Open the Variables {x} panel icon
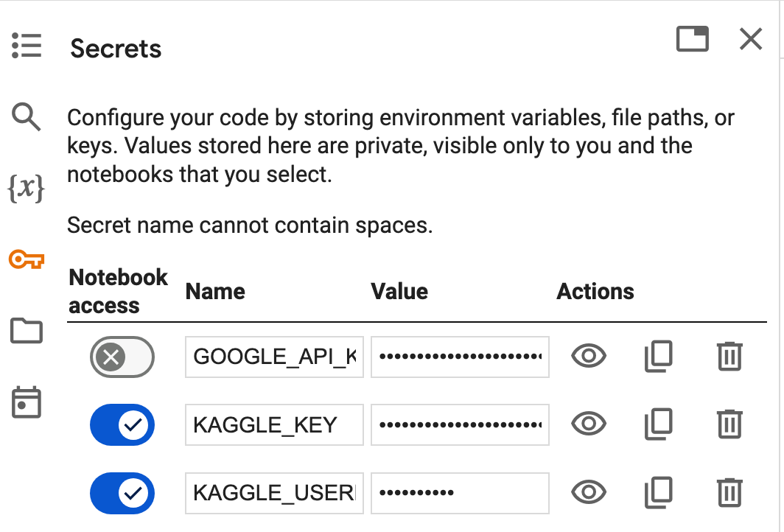784x532 pixels. point(26,189)
